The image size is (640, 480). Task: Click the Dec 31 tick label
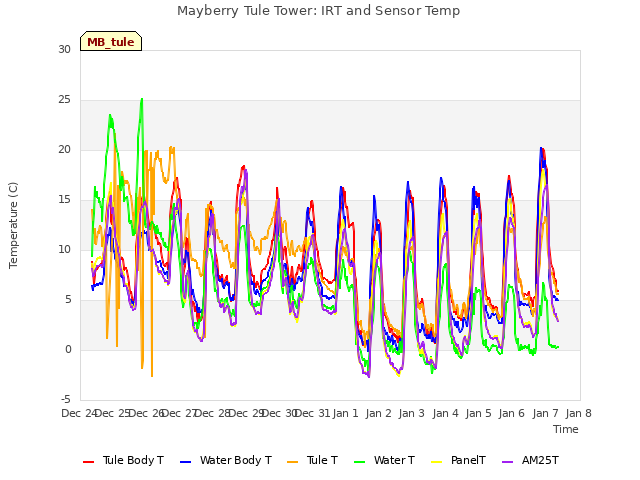coord(312,413)
